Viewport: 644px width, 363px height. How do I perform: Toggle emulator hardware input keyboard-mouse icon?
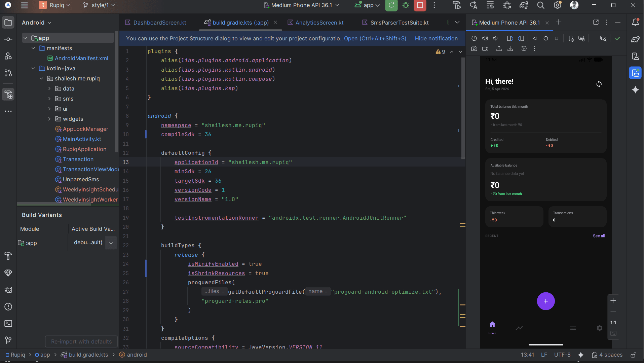click(581, 38)
